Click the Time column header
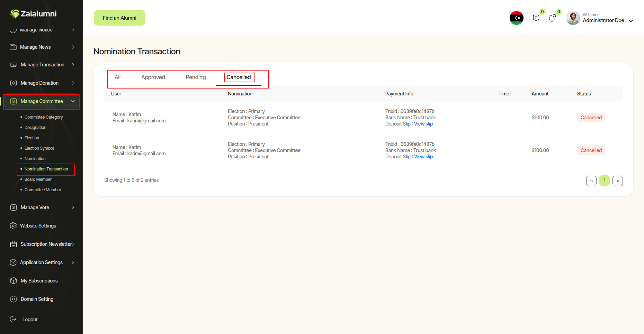This screenshot has width=644, height=334. pos(504,94)
